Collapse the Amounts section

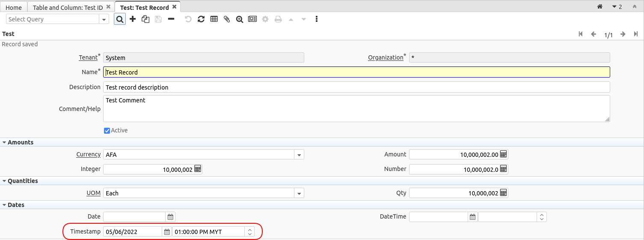4,142
